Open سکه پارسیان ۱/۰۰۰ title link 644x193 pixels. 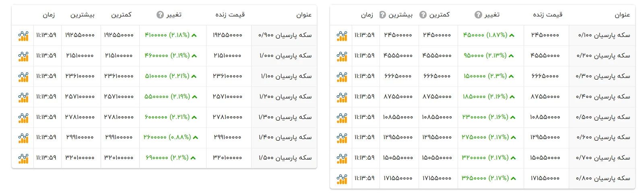[285, 55]
